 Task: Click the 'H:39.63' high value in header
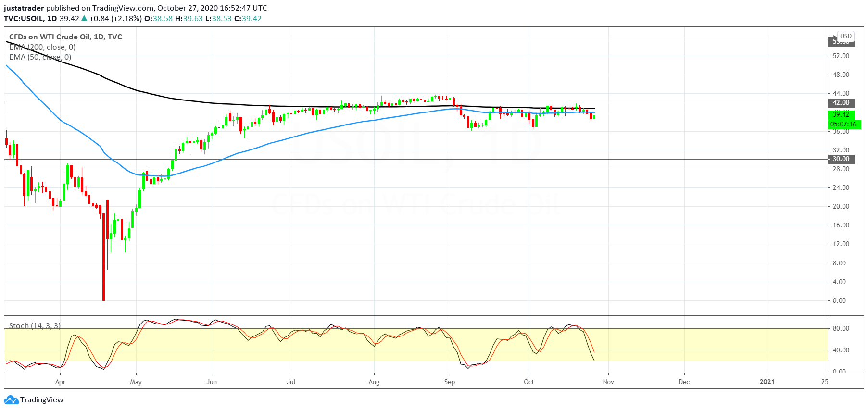tap(189, 19)
